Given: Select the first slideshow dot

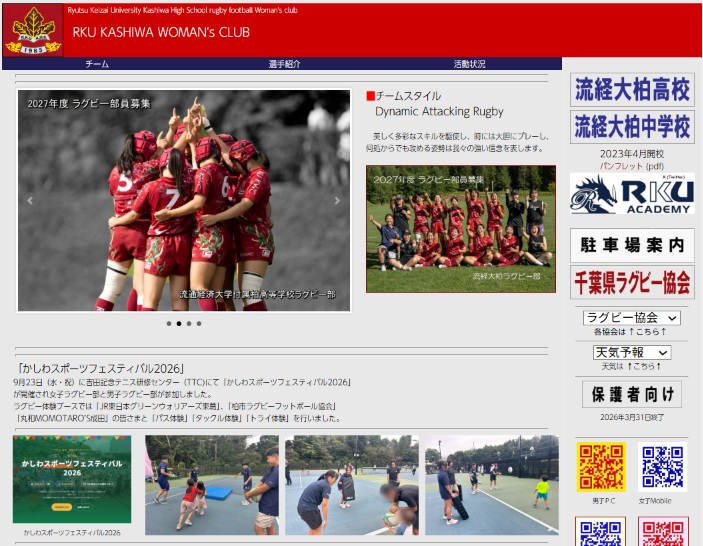Looking at the screenshot, I should pyautogui.click(x=169, y=323).
